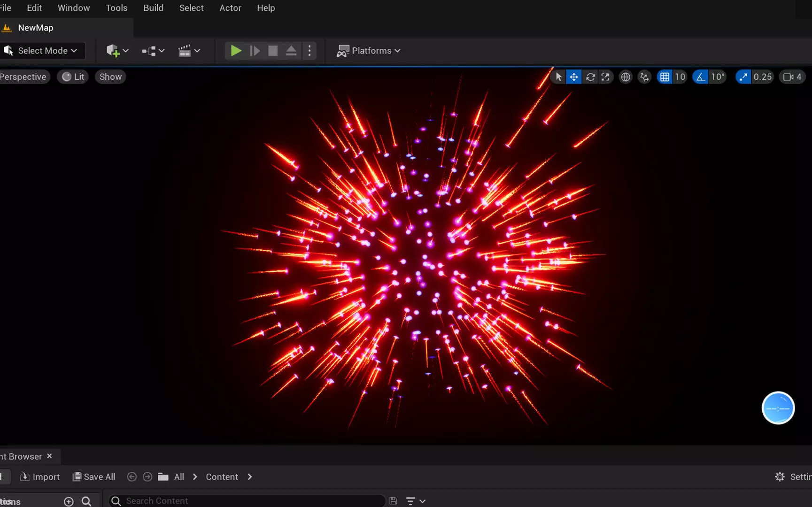Screen dimensions: 812x507
Task: Open the viewport Show menu
Action: (110, 77)
